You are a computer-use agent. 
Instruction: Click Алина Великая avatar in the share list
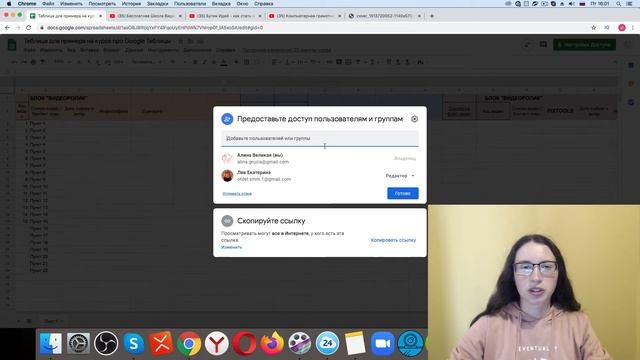[x=227, y=158]
